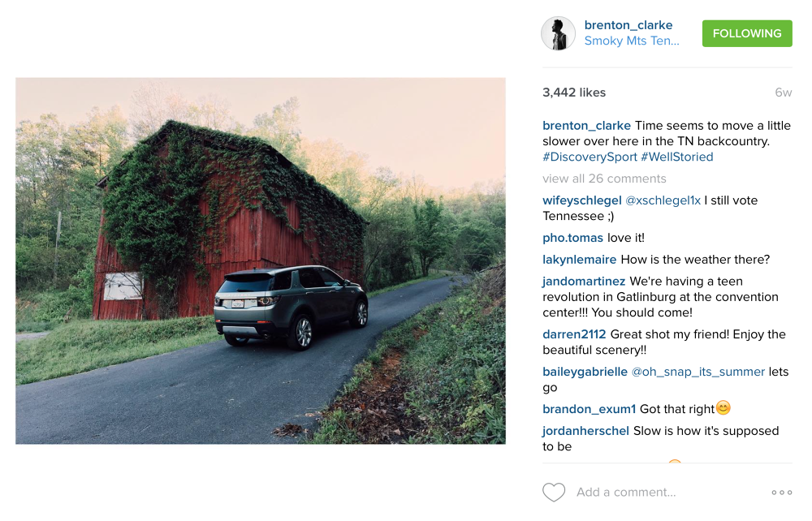Visit pho.tomas profile

(572, 238)
